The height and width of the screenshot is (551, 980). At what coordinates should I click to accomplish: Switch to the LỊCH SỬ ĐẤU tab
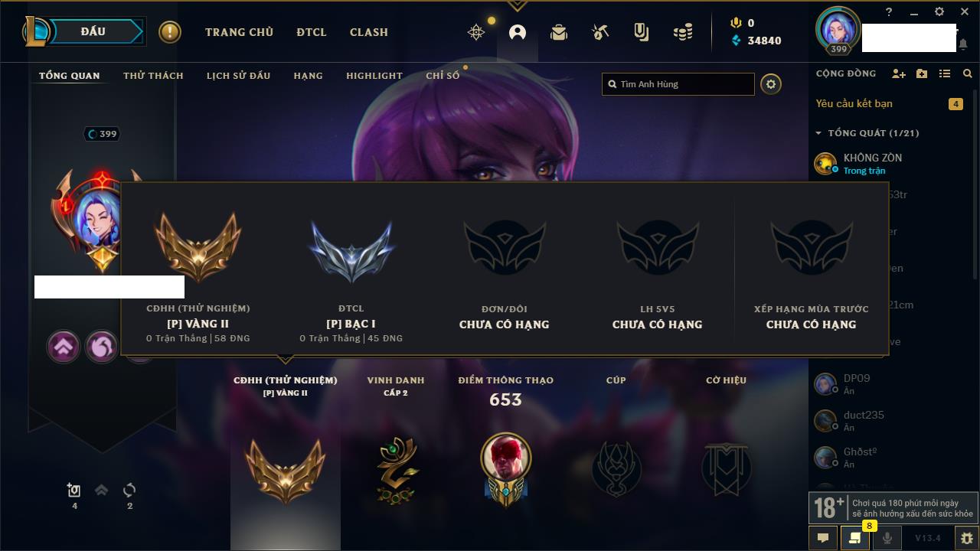238,76
